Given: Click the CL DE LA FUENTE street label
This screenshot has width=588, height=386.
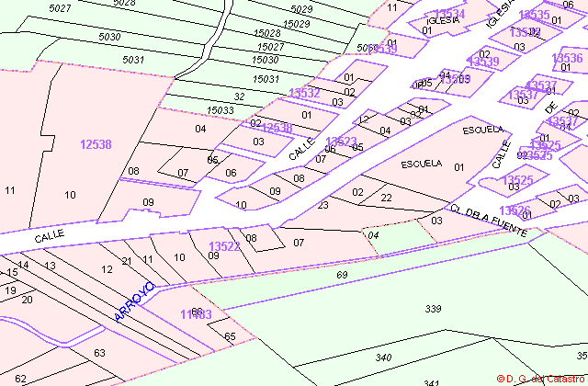Looking at the screenshot, I should click(489, 221).
